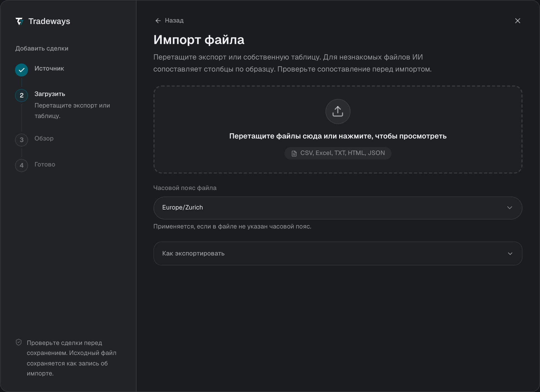Click the sidebar note Проверьте сделки перед сохранением
Screen dimensions: 540x392
[x=71, y=358]
